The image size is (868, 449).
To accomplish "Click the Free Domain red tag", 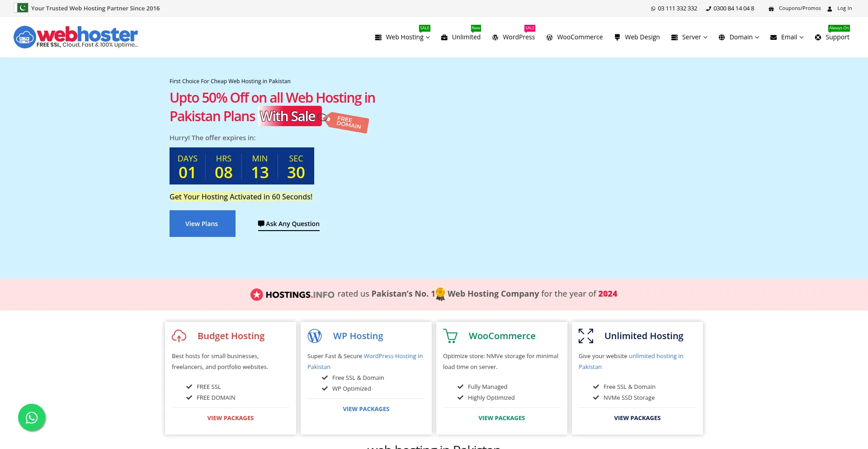I will point(348,122).
